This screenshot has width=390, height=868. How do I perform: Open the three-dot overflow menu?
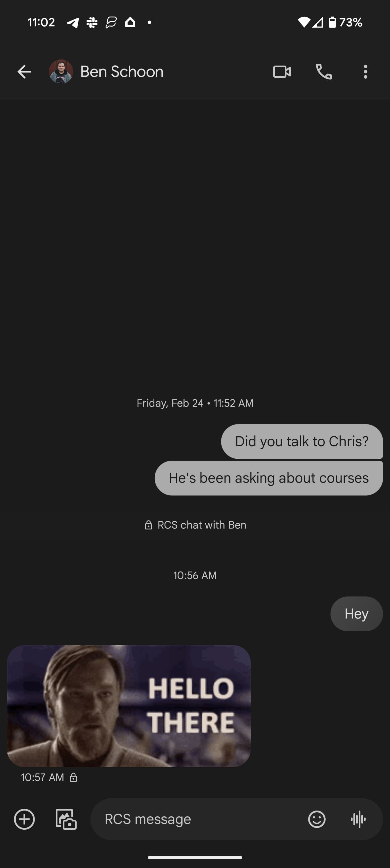[365, 71]
